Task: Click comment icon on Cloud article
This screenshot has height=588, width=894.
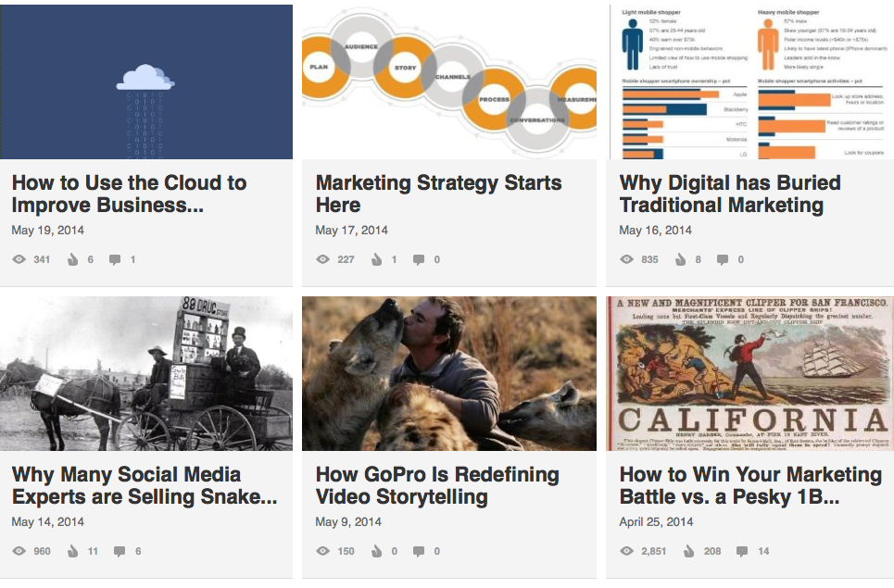Action: click(115, 260)
